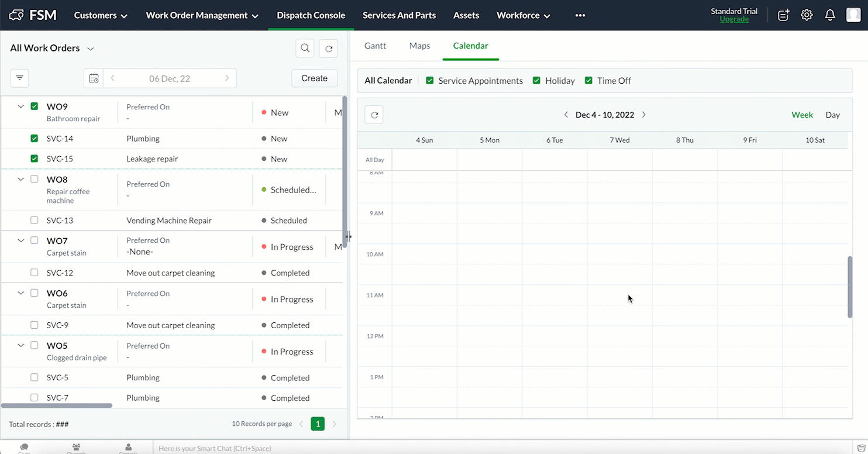Open the Work Order Management menu
Image resolution: width=868 pixels, height=454 pixels.
point(202,15)
